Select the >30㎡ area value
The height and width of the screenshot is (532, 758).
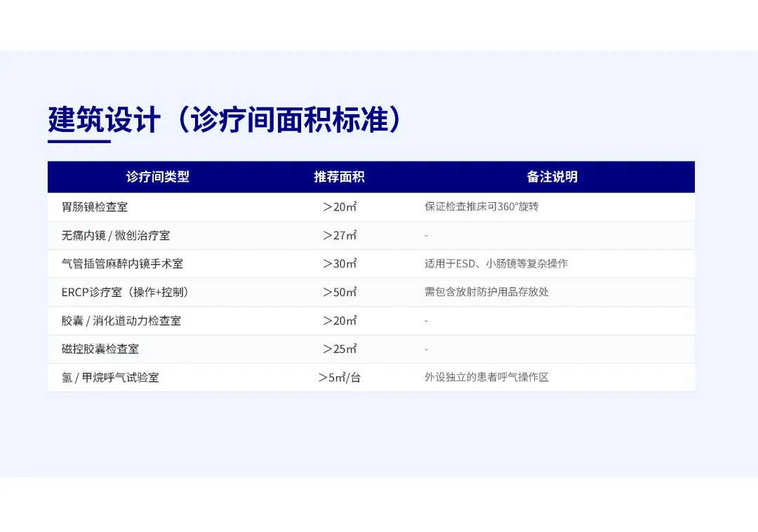[340, 264]
